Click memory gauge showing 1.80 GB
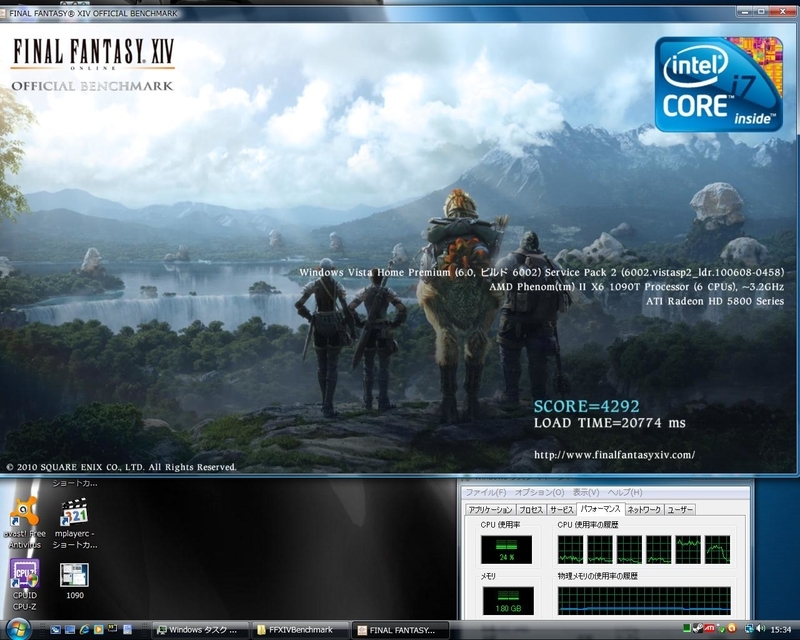 508,601
